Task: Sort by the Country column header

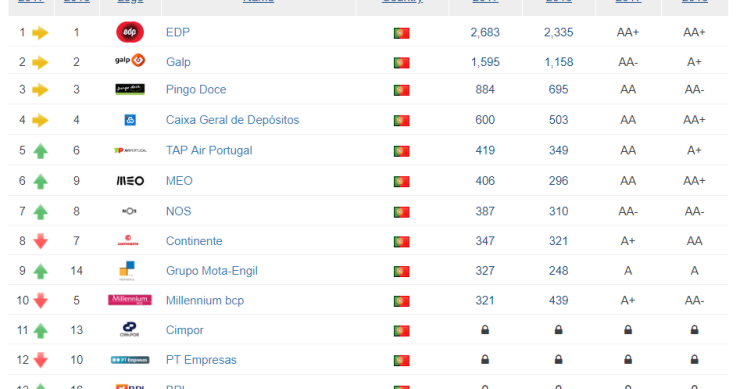Action: tap(402, 1)
